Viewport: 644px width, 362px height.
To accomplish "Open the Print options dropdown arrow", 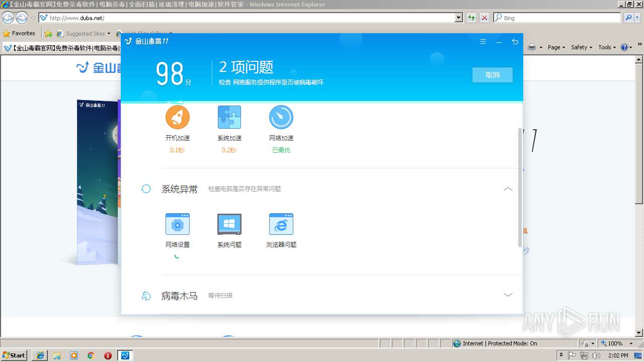I will pos(541,47).
